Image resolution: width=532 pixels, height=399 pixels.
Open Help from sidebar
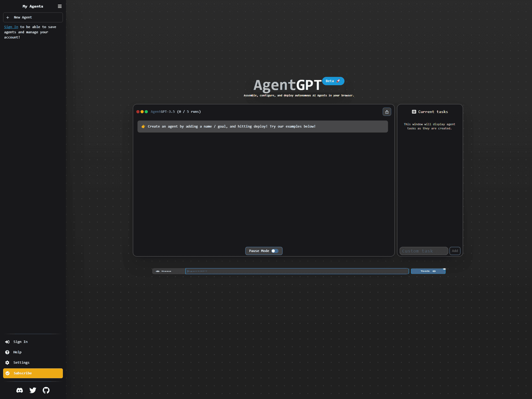click(x=33, y=352)
